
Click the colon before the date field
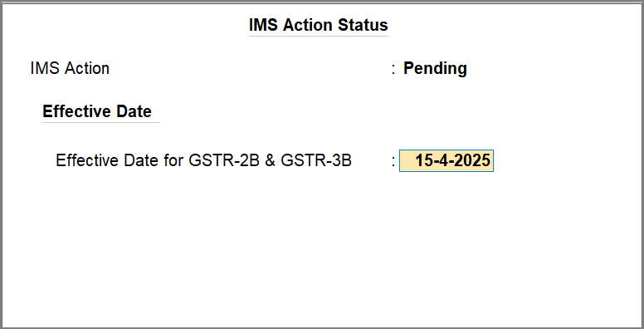click(393, 161)
